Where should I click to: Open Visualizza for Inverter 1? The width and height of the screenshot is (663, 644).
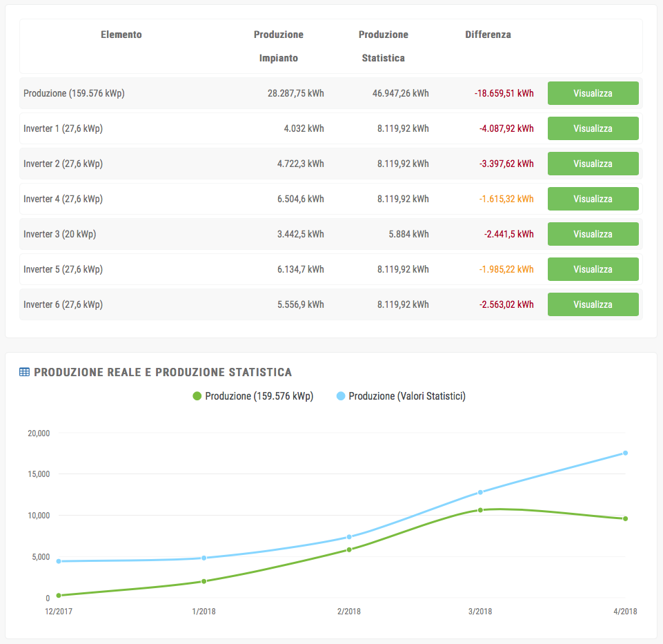click(x=593, y=128)
